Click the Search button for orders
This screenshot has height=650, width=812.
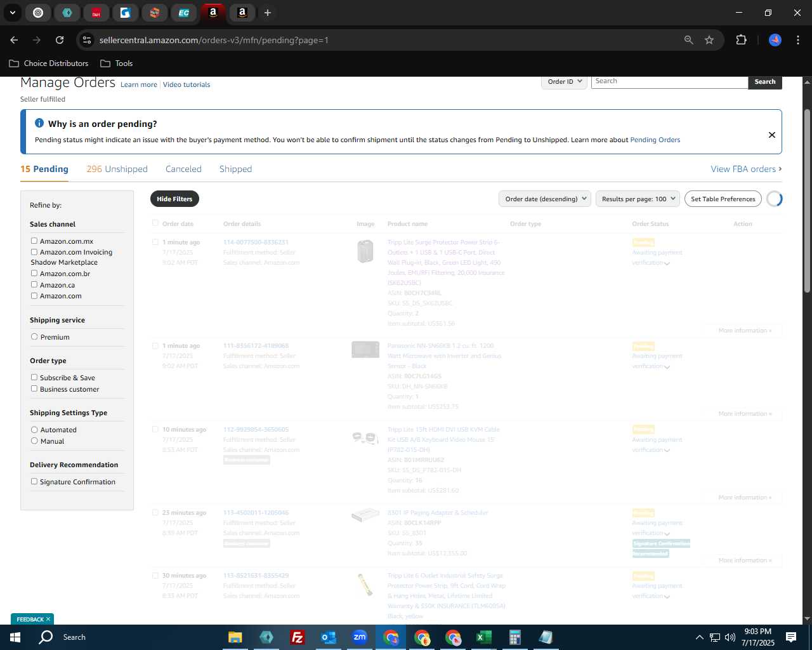click(765, 82)
